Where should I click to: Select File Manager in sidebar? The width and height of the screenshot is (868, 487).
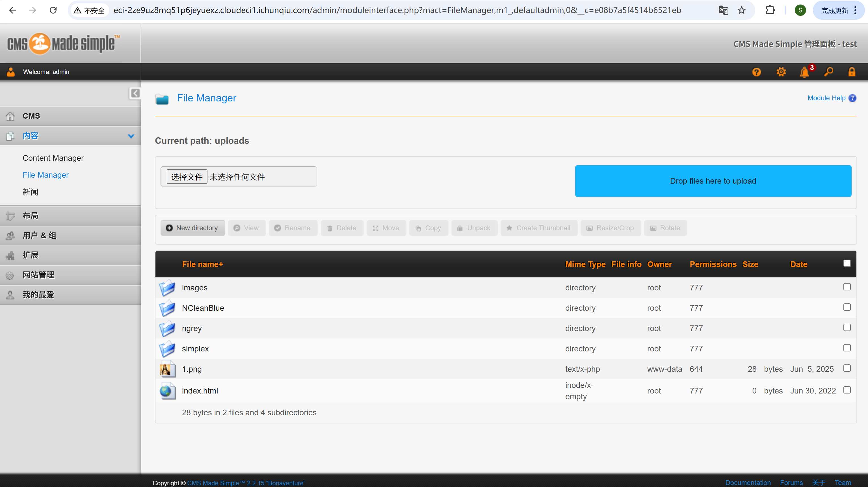click(x=46, y=175)
